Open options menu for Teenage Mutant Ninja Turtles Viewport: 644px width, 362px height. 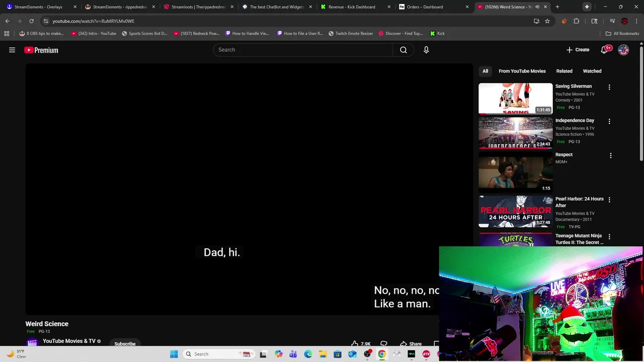[609, 236]
